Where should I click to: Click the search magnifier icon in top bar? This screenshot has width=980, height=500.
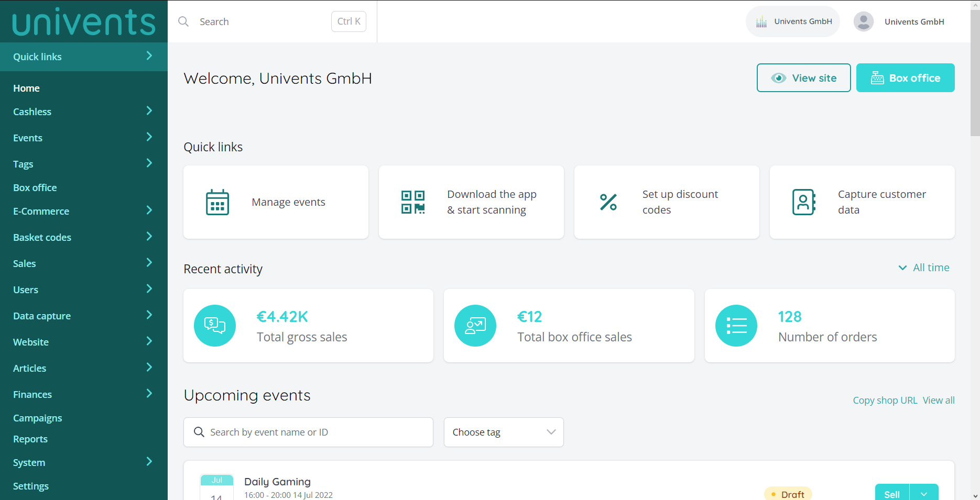[x=183, y=21]
